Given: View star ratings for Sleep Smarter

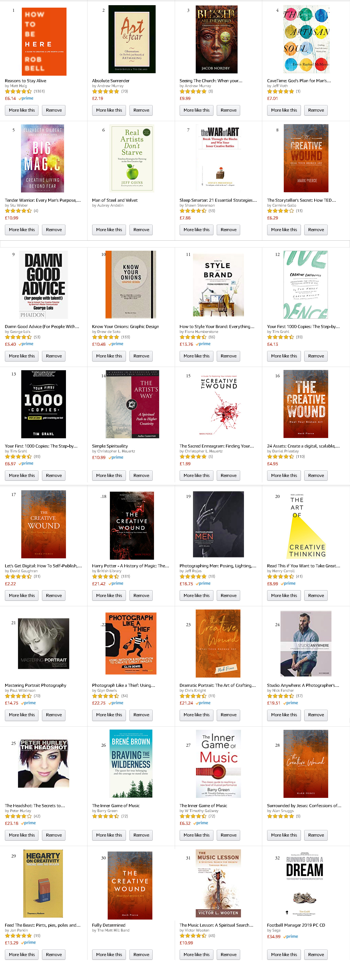Looking at the screenshot, I should point(193,211).
